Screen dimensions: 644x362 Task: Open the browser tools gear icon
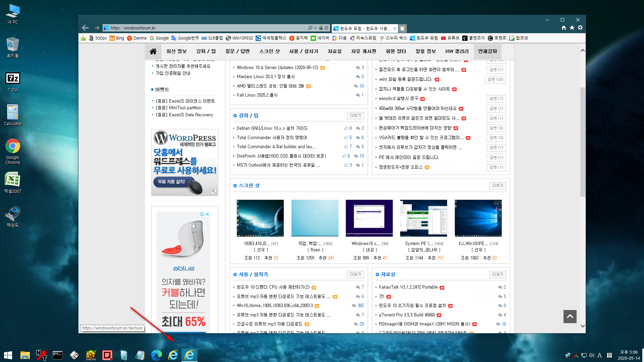580,28
